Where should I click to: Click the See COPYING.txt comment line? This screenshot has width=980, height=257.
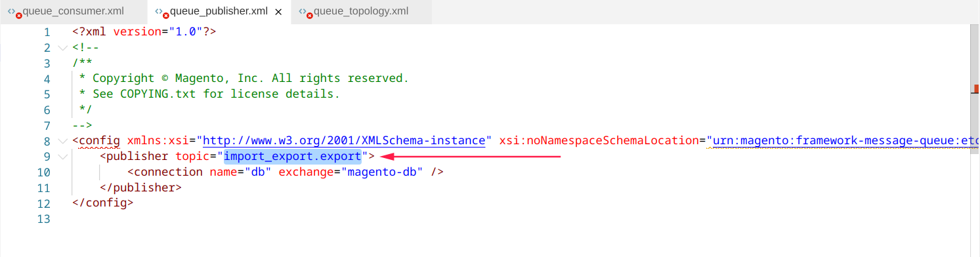(x=209, y=94)
